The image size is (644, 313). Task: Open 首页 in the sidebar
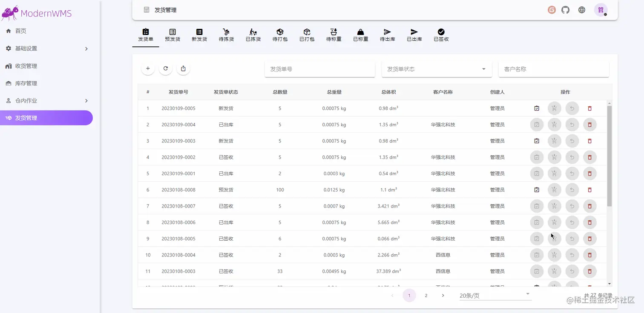(46, 31)
